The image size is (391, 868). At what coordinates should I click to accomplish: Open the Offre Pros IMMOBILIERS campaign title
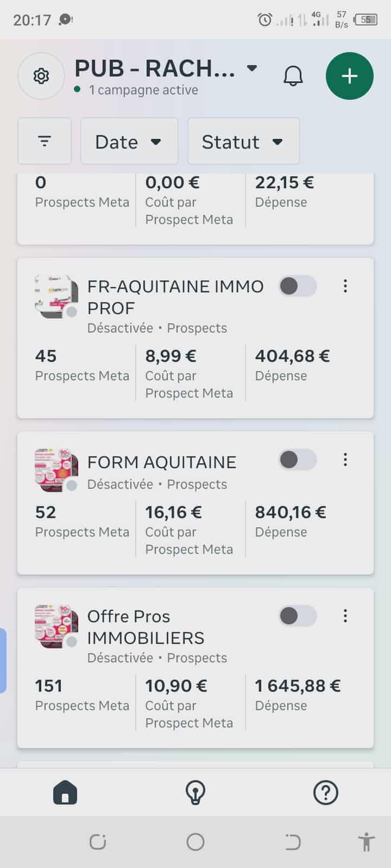[146, 627]
